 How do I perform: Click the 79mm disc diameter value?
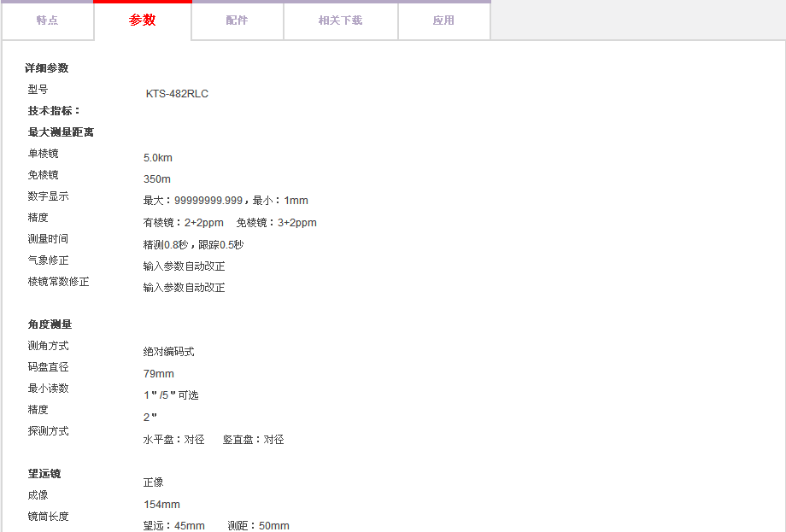(x=159, y=374)
